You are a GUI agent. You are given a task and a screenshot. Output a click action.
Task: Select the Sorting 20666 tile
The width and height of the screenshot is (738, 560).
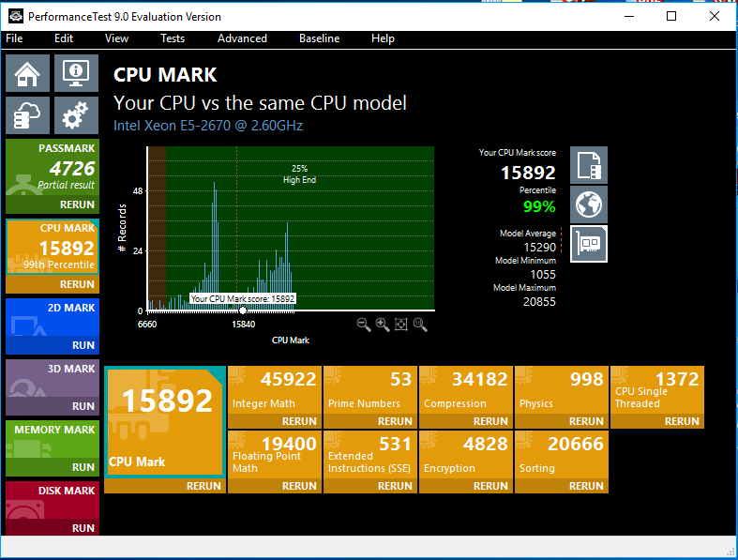[x=562, y=455]
